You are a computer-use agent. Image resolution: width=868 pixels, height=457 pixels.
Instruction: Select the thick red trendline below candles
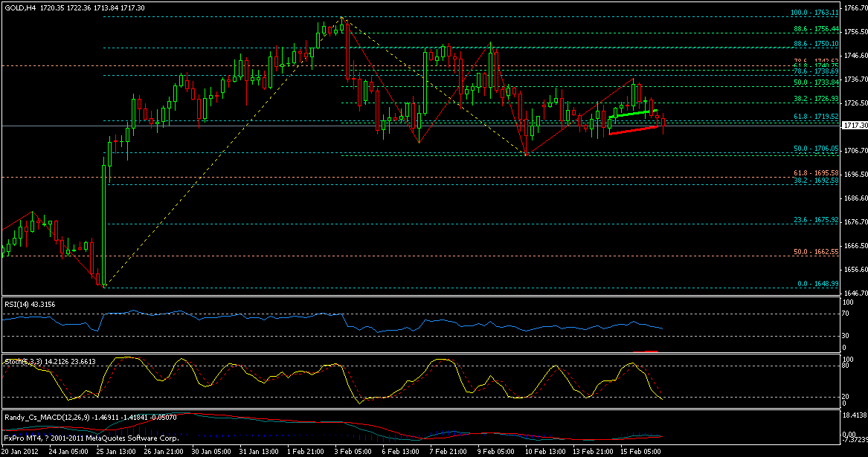pos(632,130)
